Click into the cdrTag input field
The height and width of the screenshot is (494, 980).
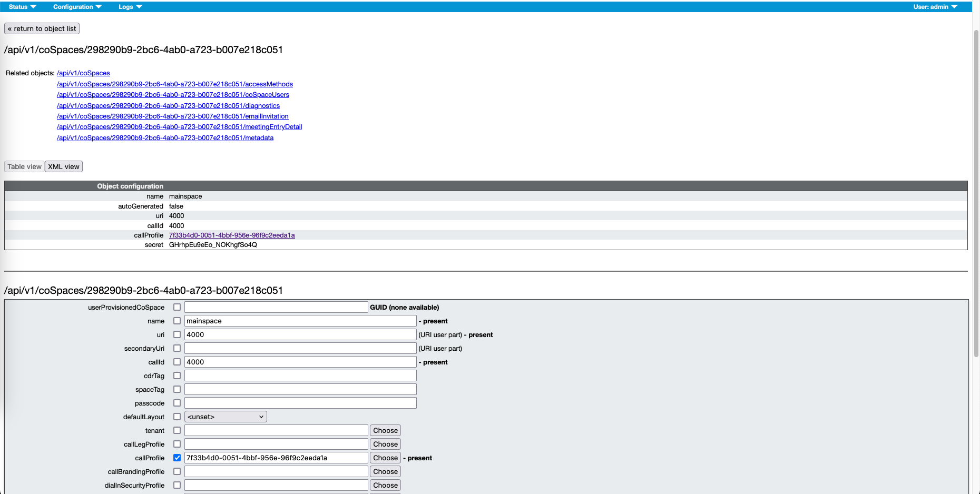point(300,376)
